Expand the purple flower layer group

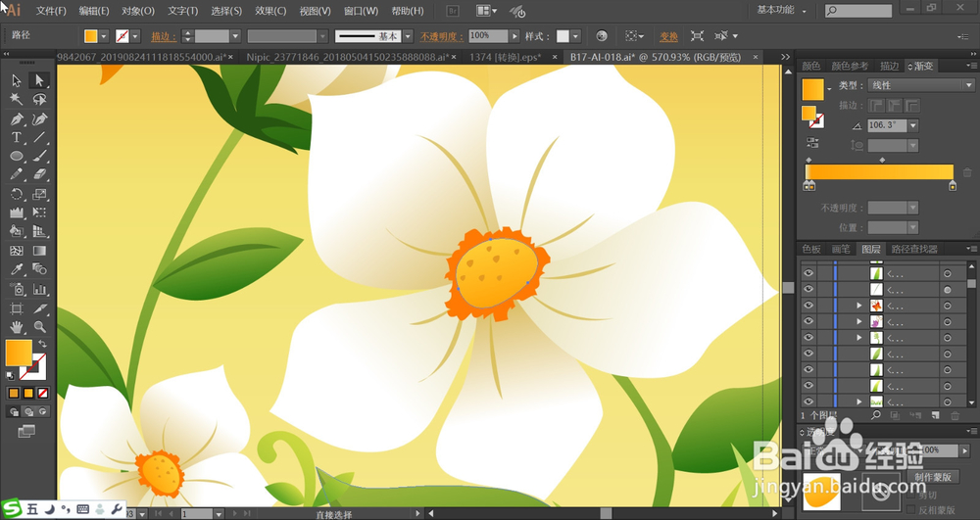(x=859, y=321)
